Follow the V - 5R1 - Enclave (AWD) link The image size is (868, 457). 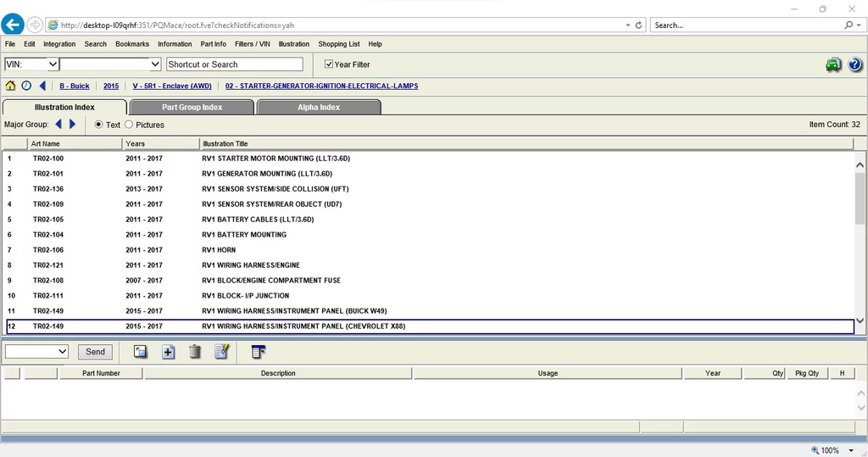point(171,86)
